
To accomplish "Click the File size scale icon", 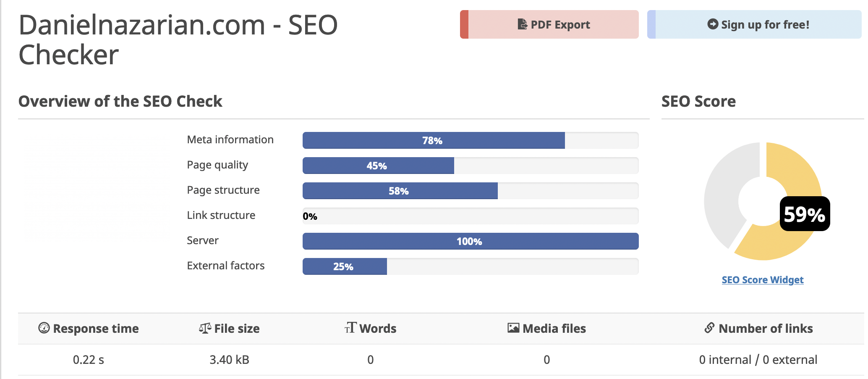I will click(205, 328).
